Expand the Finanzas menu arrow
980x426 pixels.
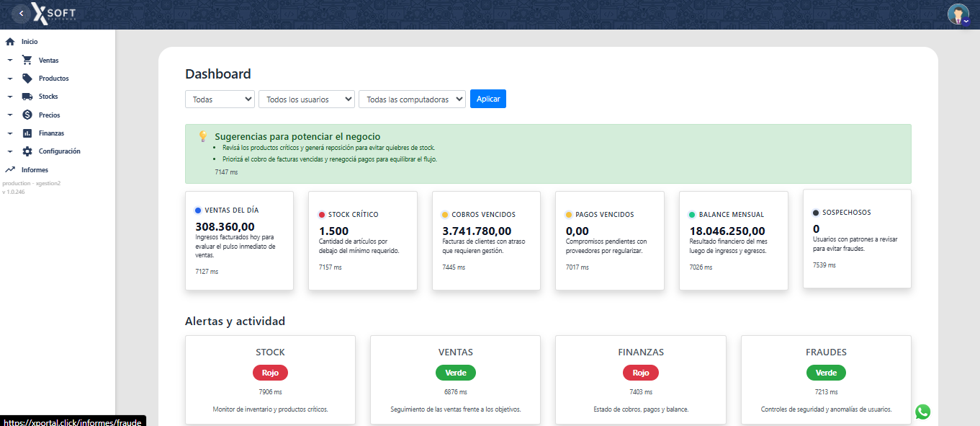(x=10, y=133)
